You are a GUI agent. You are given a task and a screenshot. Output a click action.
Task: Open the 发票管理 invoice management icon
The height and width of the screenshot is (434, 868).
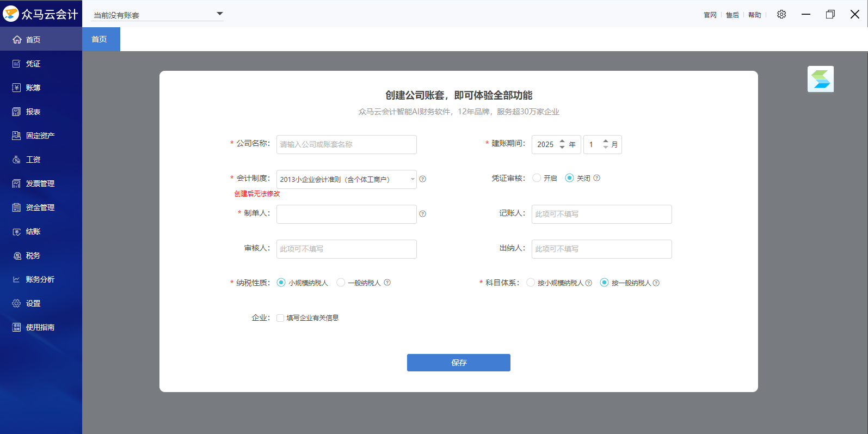(x=16, y=184)
